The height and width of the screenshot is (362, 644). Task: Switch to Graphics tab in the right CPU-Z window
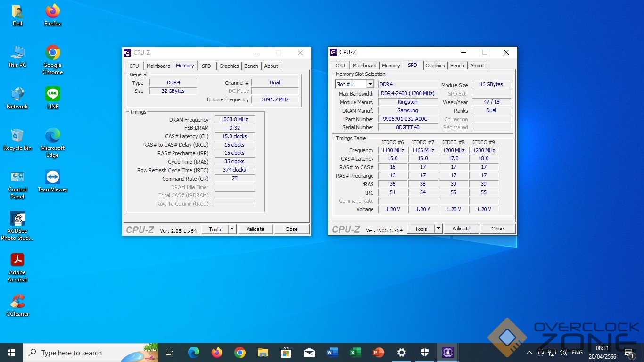tap(435, 66)
